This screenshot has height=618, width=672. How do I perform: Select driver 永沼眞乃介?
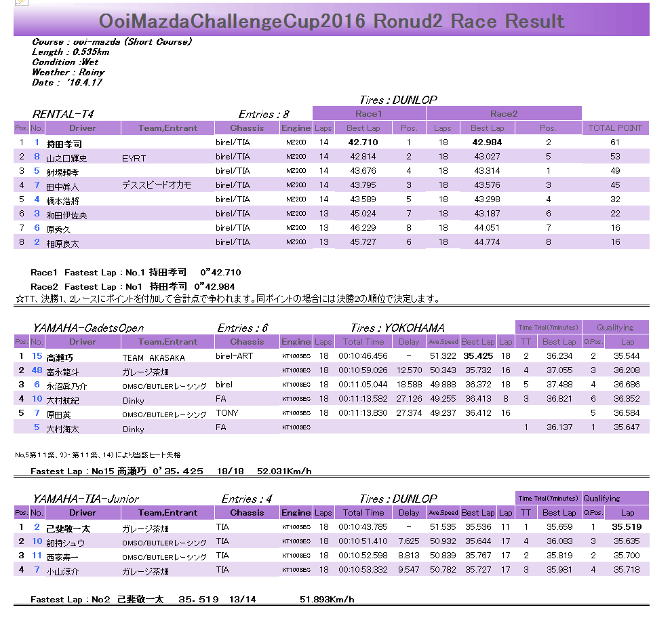(x=66, y=386)
